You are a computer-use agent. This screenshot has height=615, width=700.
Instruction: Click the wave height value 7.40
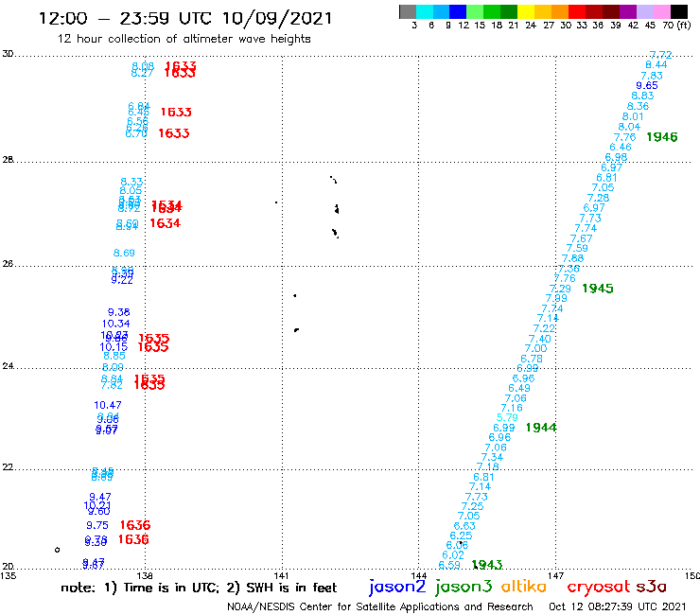click(x=540, y=339)
